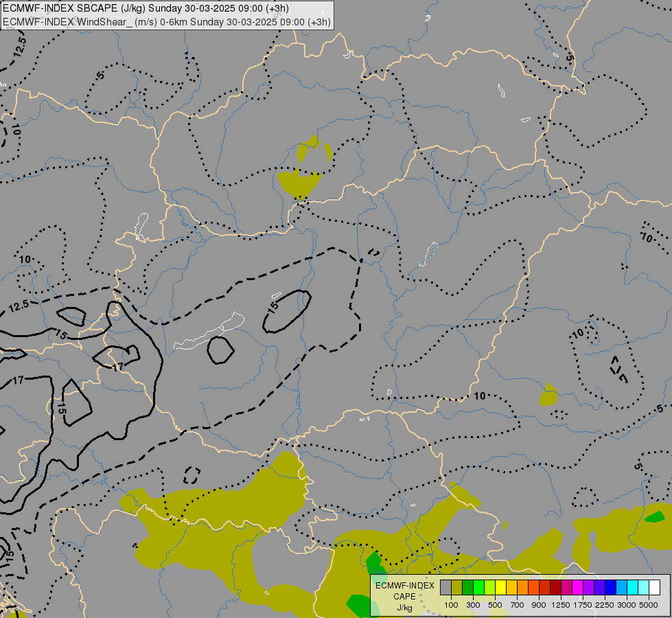This screenshot has height=618, width=672.
Task: Click the CAPE label in the legend
Action: tap(404, 597)
